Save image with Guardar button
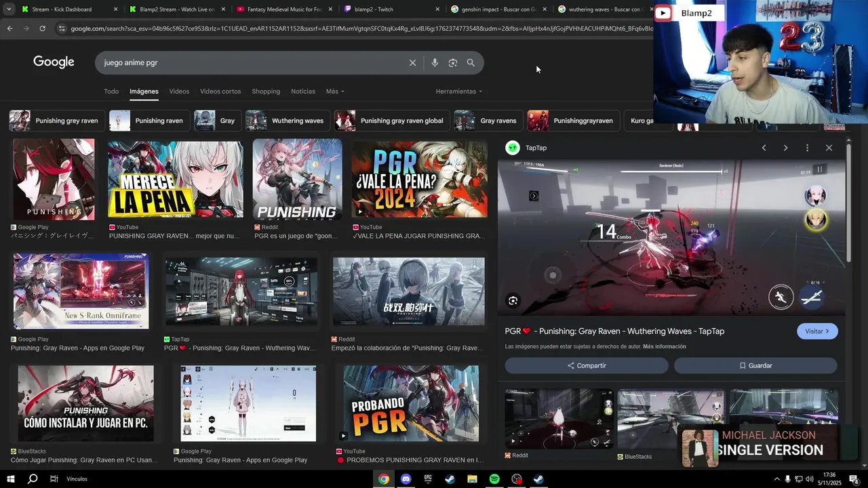This screenshot has height=488, width=868. click(755, 365)
